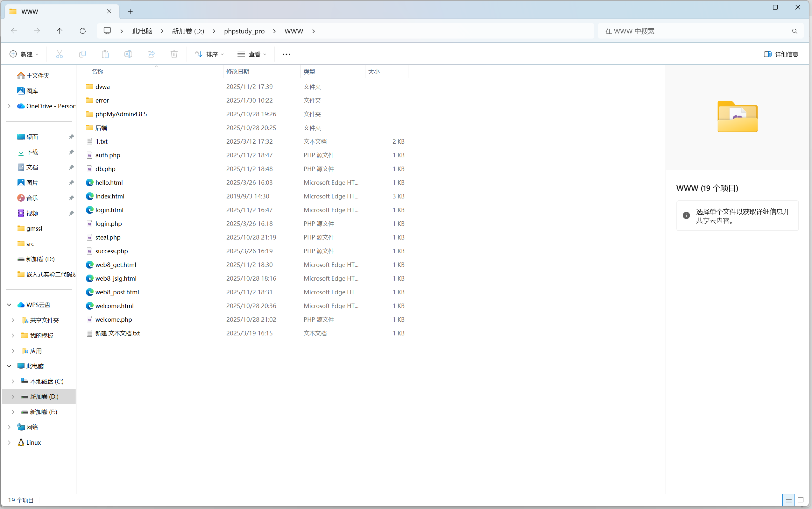Open the 新建 new item button

24,54
